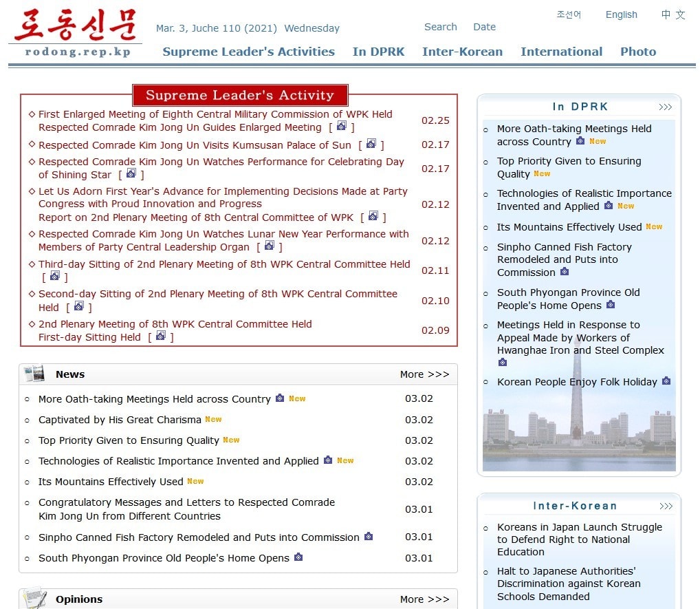Open News item Top Priority Given to Ensuring Quality
700x609 pixels.
pos(129,440)
